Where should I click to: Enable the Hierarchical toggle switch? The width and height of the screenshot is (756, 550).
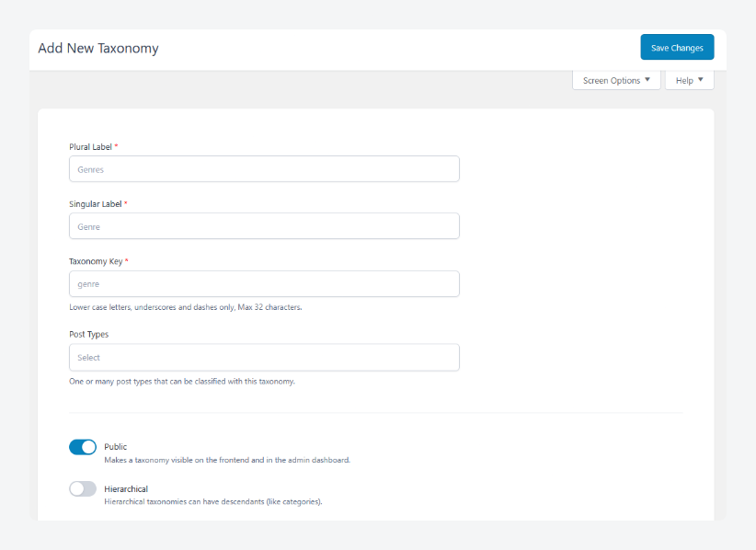[83, 488]
